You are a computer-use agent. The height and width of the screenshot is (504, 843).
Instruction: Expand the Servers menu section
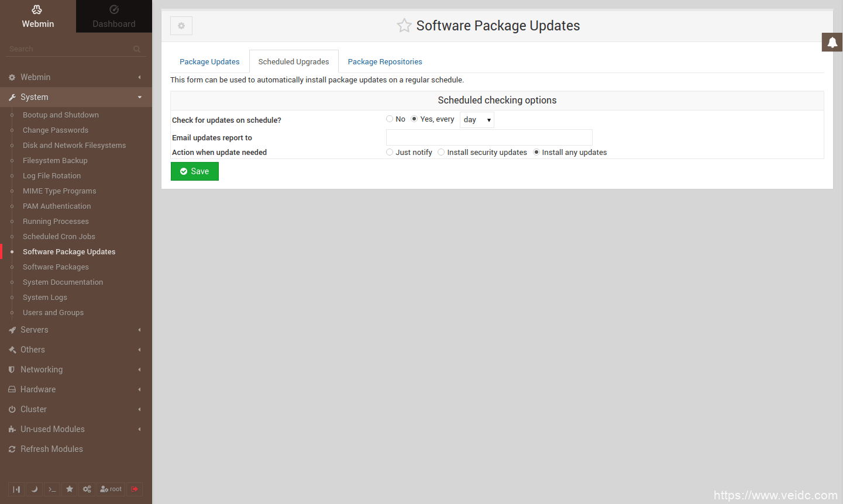[x=35, y=330]
